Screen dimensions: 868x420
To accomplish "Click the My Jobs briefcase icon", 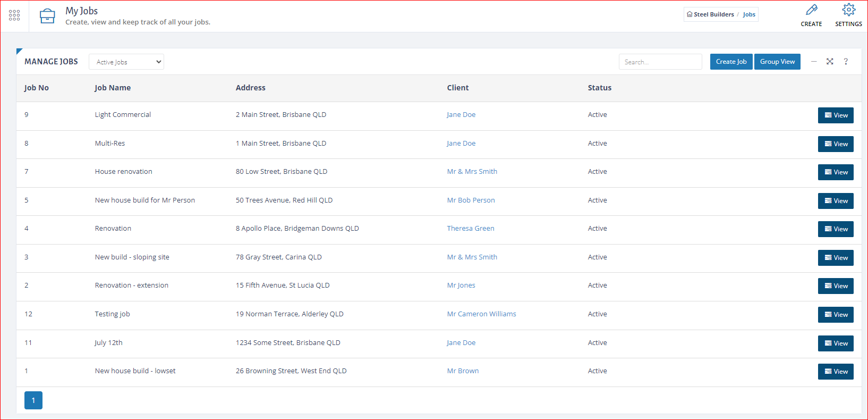I will 47,16.
